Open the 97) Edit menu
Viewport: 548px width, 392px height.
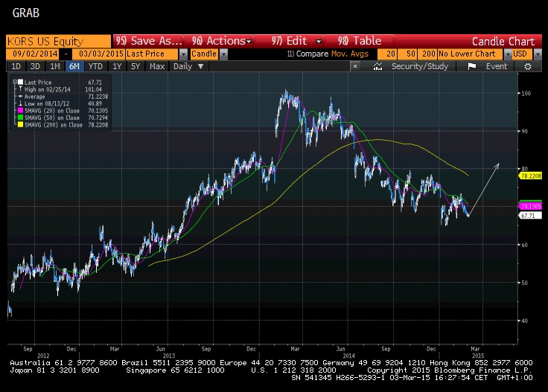(x=296, y=41)
